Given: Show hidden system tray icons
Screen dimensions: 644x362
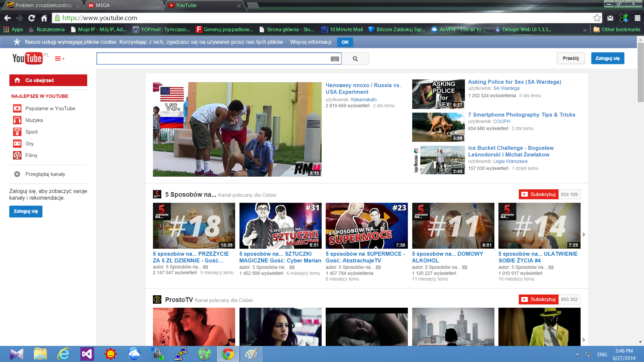Looking at the screenshot, I should (577, 354).
